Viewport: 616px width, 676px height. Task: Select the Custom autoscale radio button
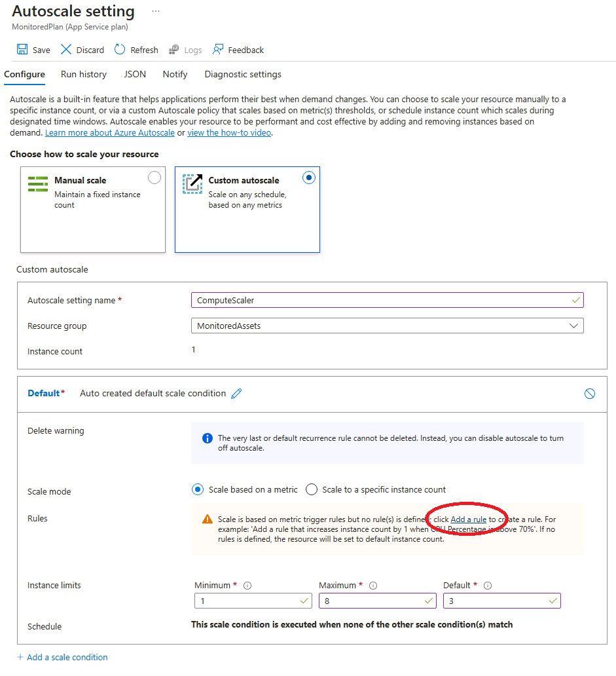[x=309, y=178]
